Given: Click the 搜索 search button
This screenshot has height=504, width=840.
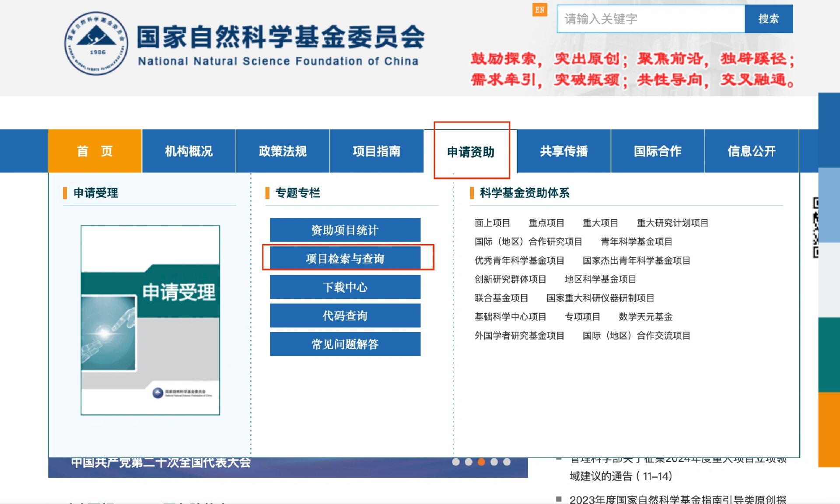Looking at the screenshot, I should (769, 19).
